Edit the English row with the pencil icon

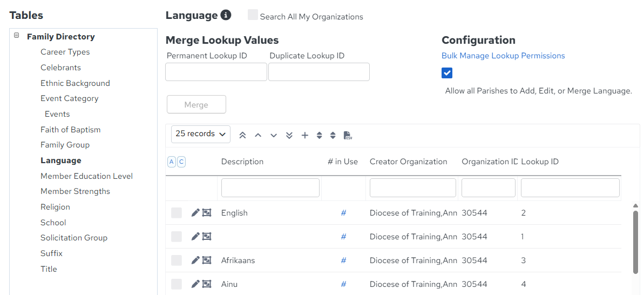(x=195, y=213)
